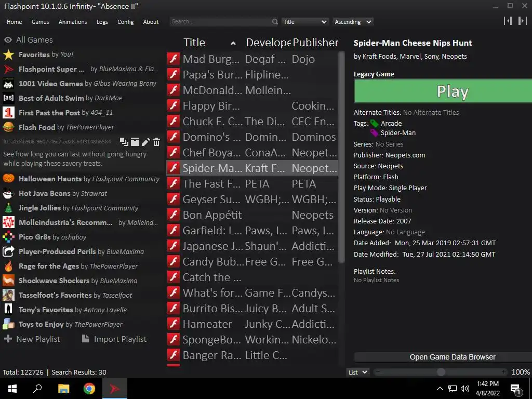The height and width of the screenshot is (399, 532).
Task: Click the Tasselfoot's Favorites avatar icon
Action: [x=8, y=295]
